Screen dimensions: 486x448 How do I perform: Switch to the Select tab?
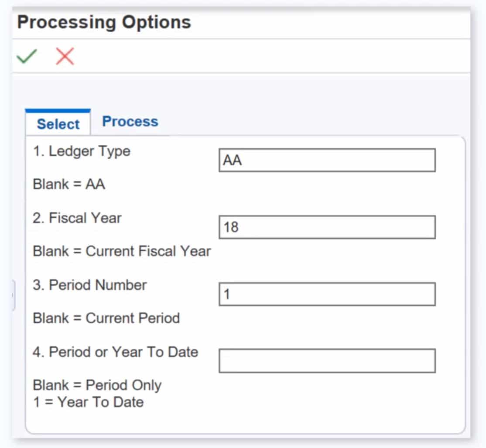58,124
